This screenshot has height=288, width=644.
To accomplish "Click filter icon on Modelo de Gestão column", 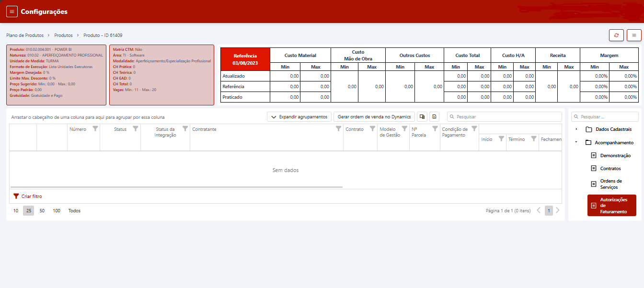I will pos(404,129).
